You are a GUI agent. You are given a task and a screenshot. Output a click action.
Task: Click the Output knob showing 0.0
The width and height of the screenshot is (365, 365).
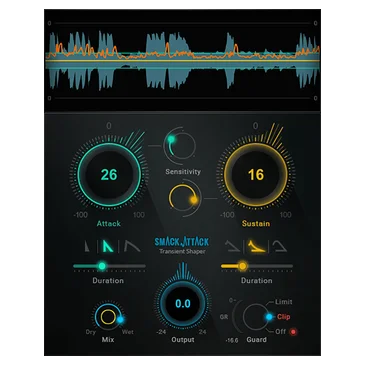pos(183,303)
